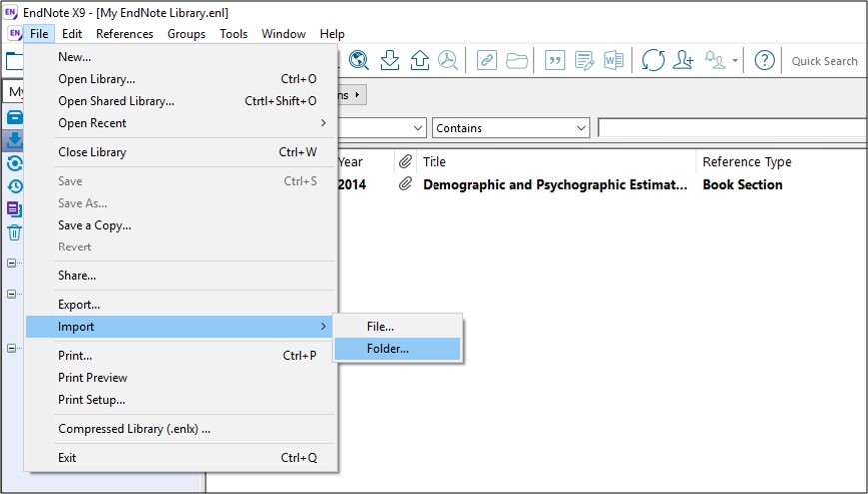Click the Share Library person-plus icon
The height and width of the screenshot is (494, 868).
(683, 60)
